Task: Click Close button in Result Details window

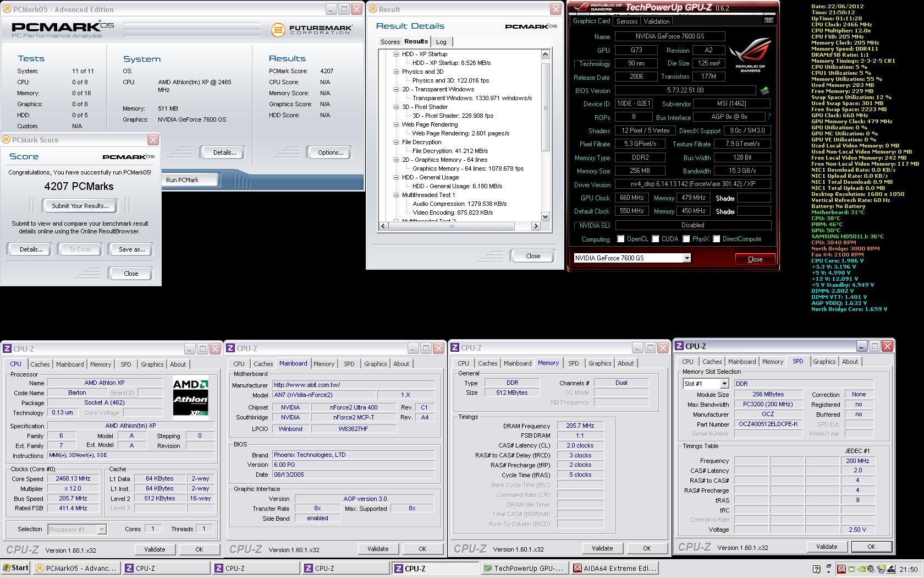Action: (x=533, y=256)
